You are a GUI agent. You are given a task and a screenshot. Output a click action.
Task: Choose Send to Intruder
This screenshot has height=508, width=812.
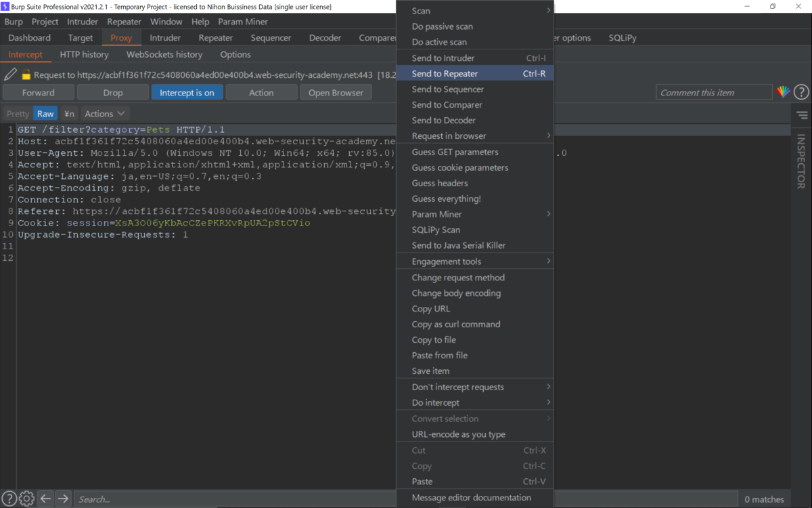475,58
